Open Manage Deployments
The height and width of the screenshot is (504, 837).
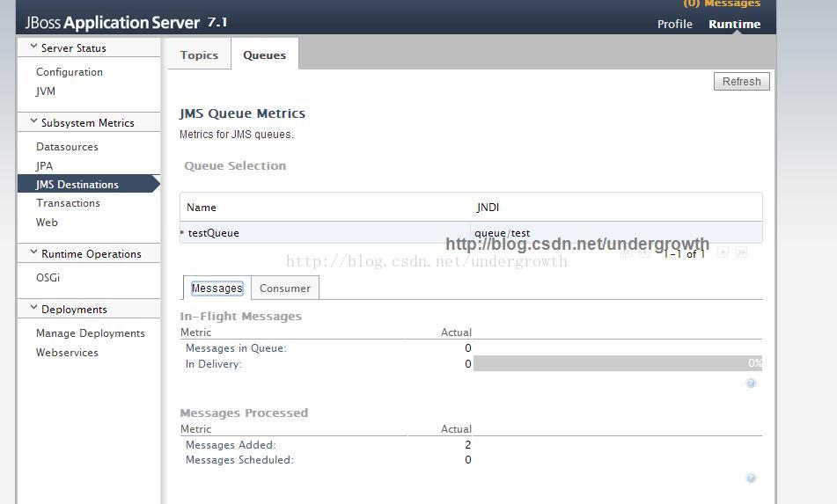tap(90, 333)
